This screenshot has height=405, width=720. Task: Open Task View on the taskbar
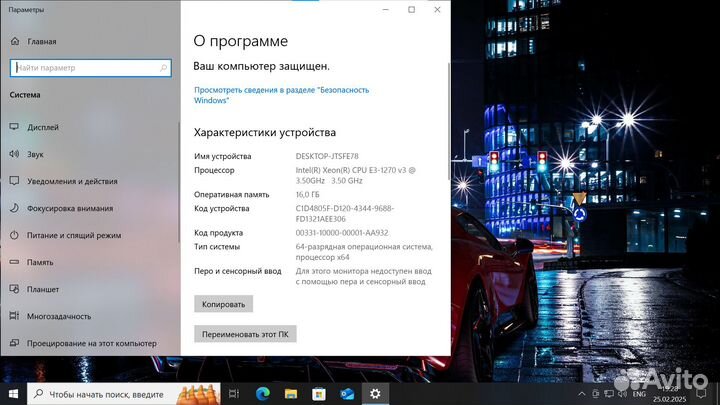[x=234, y=394]
